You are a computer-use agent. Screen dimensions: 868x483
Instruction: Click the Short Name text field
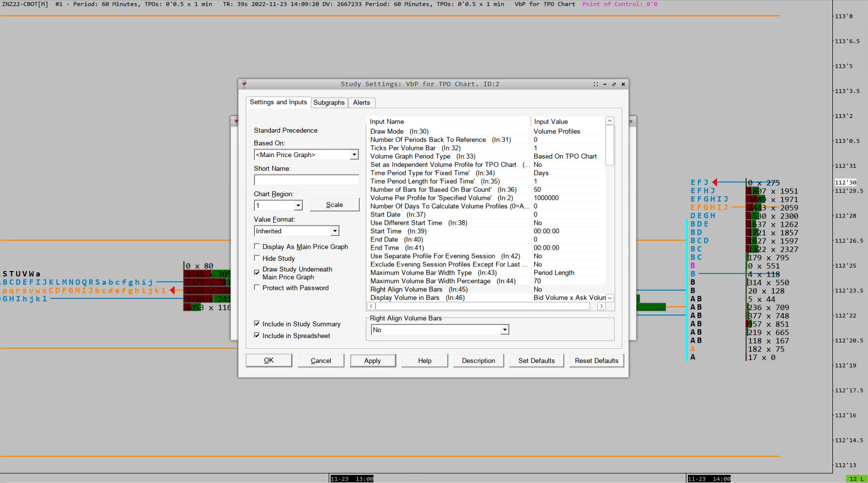click(306, 180)
